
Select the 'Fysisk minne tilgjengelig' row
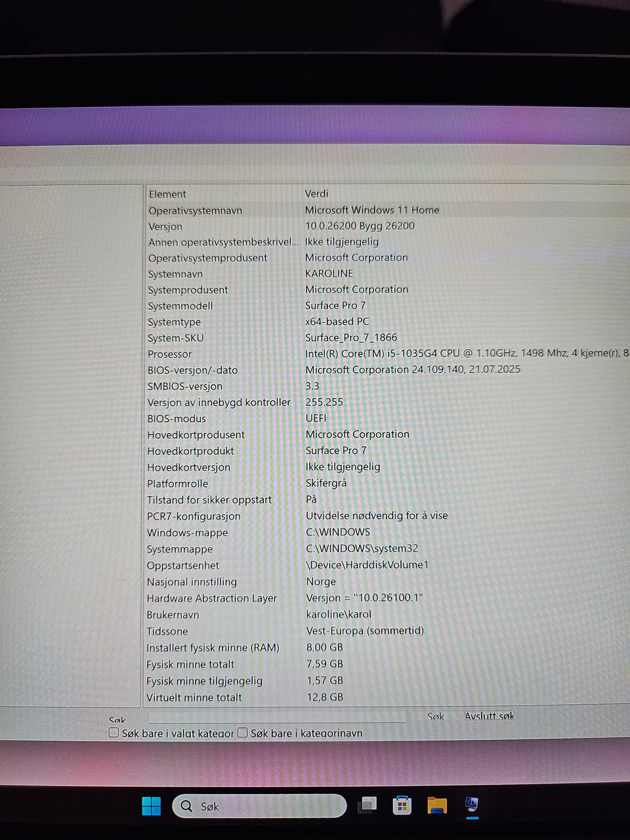pos(388,681)
